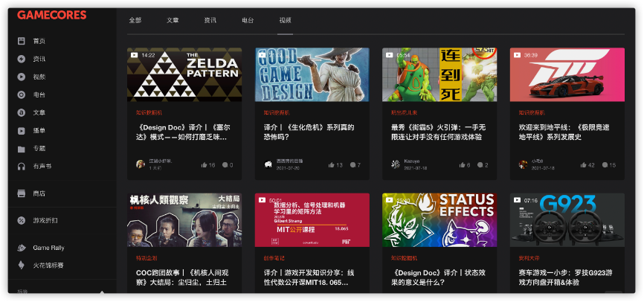Open 罗技G923游戏方向盘开箱 title
The width and height of the screenshot is (644, 302).
pyautogui.click(x=566, y=277)
